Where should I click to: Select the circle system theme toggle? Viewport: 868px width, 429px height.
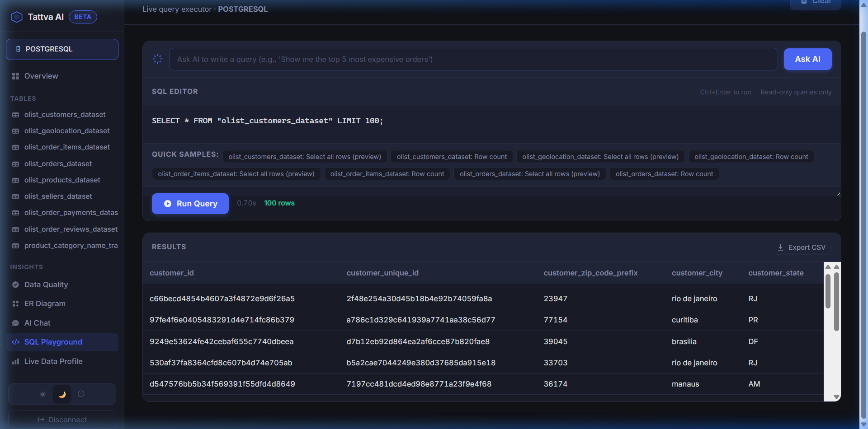(81, 394)
